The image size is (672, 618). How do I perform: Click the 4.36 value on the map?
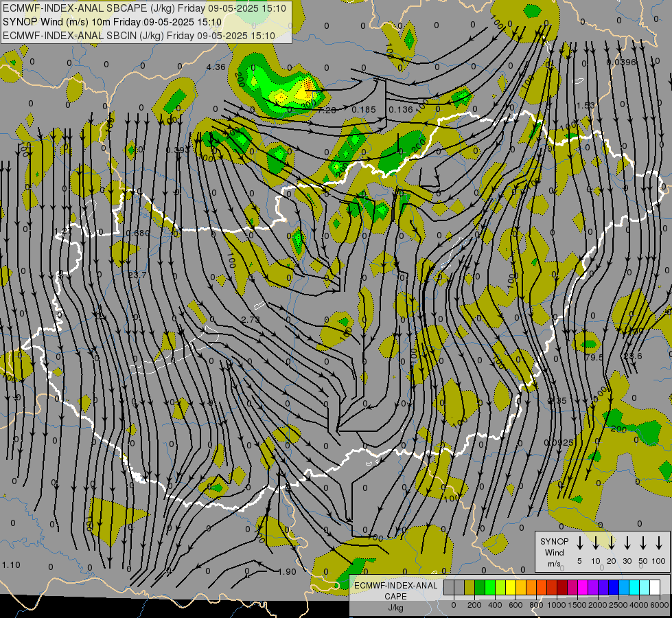pos(216,67)
